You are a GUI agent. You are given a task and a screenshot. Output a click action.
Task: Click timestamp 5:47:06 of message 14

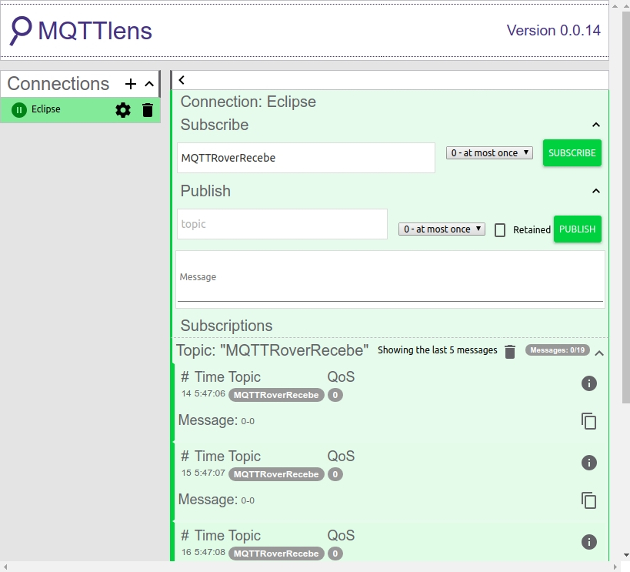(210, 394)
